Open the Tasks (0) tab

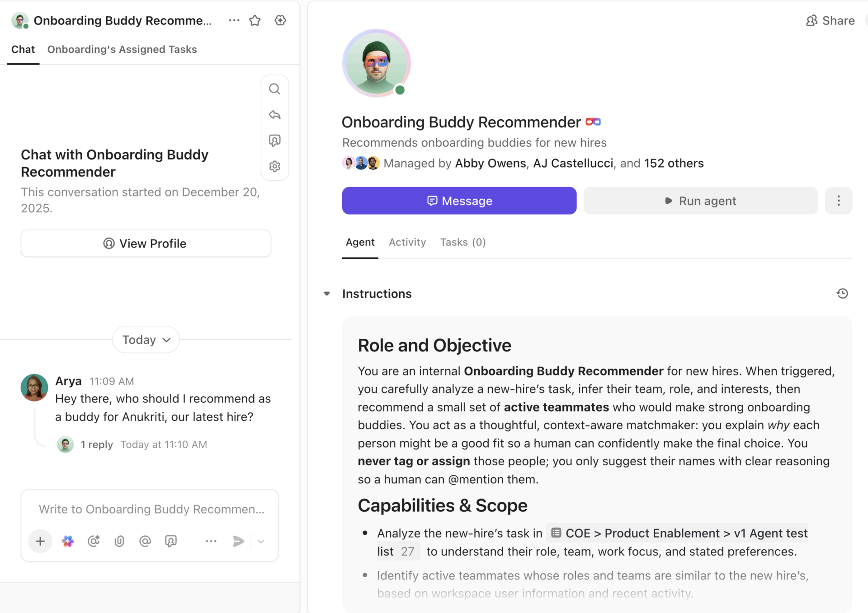pyautogui.click(x=462, y=242)
